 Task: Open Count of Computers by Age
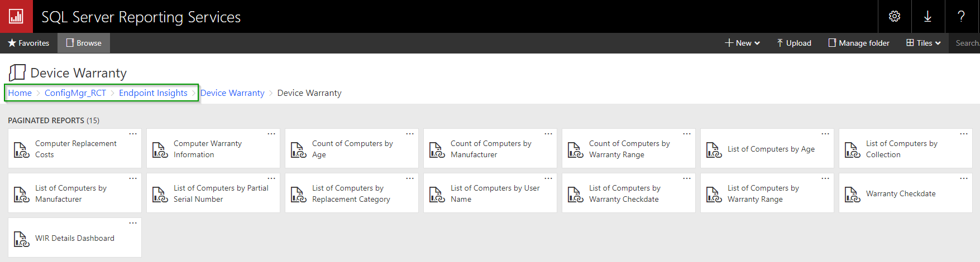352,148
